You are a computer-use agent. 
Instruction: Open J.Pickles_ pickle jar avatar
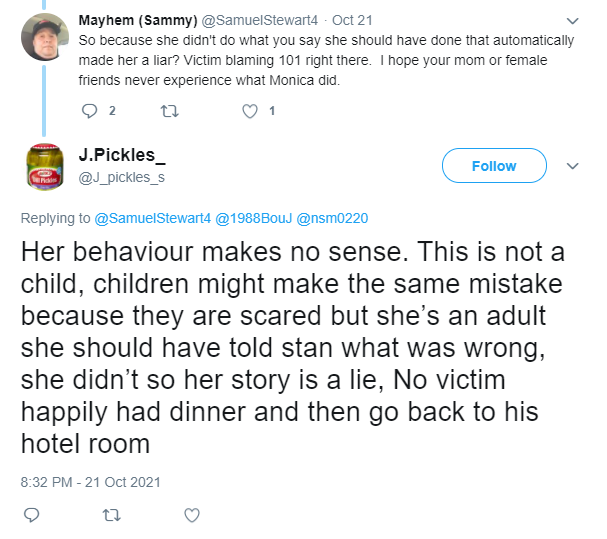pyautogui.click(x=45, y=167)
